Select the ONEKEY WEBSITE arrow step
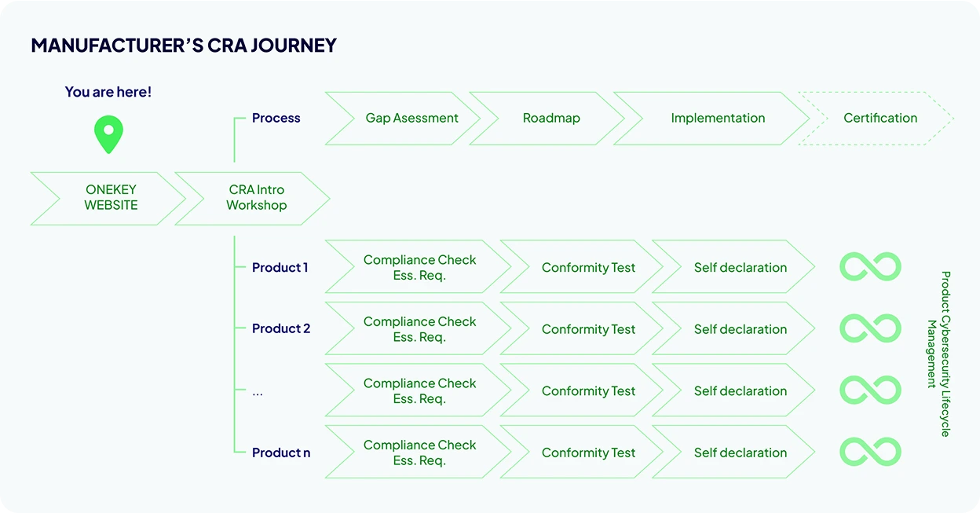Screen dimensions: 980x513 108,198
